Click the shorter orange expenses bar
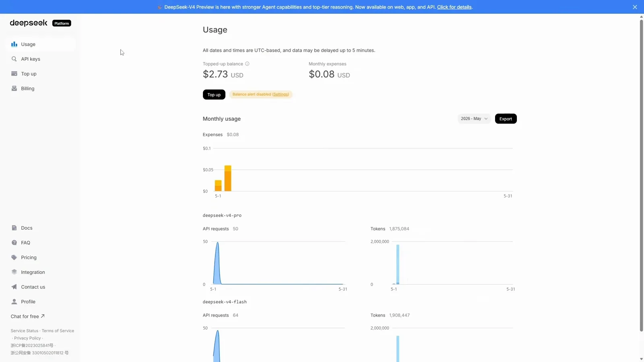644x362 pixels. [x=218, y=185]
